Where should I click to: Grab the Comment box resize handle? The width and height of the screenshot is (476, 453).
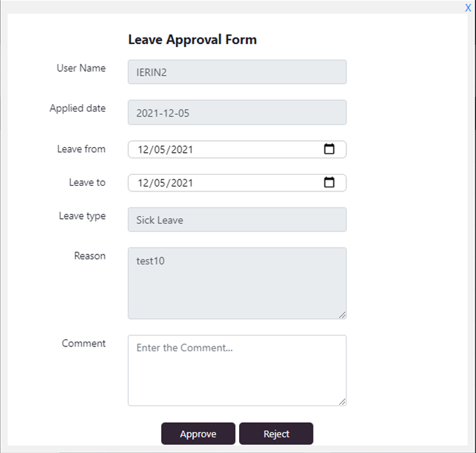click(x=342, y=402)
